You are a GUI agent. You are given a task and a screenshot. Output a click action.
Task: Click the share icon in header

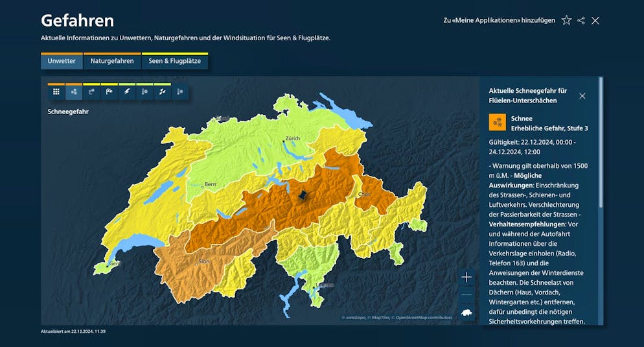click(581, 20)
